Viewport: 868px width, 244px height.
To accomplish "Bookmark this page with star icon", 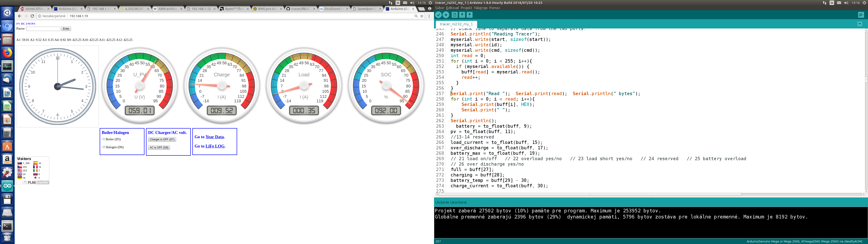I will (x=422, y=16).
